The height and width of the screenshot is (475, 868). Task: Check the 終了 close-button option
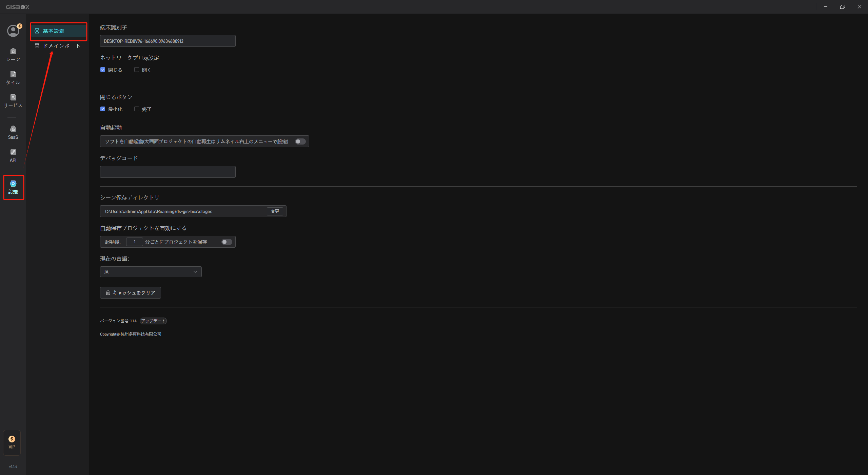click(x=137, y=109)
